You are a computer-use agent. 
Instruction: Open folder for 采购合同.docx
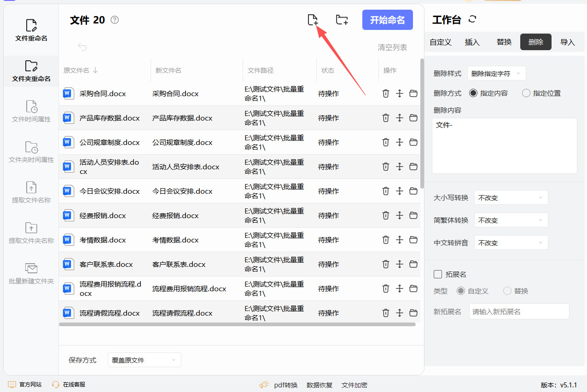(x=413, y=93)
